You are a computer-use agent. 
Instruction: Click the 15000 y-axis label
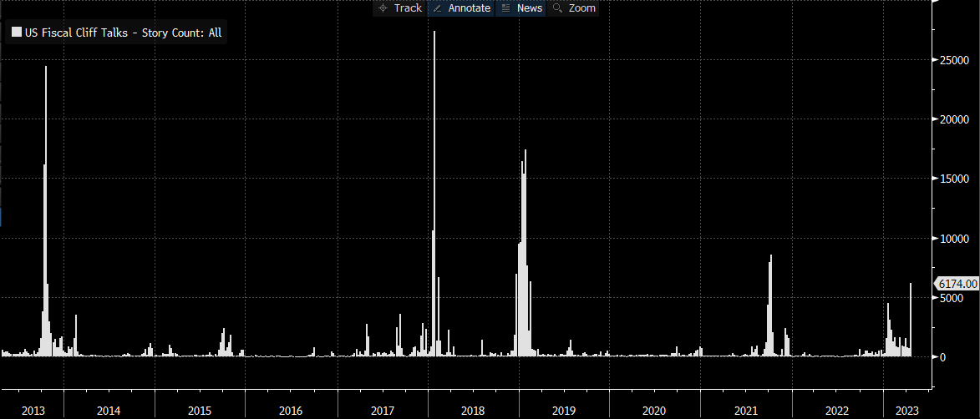pos(954,179)
